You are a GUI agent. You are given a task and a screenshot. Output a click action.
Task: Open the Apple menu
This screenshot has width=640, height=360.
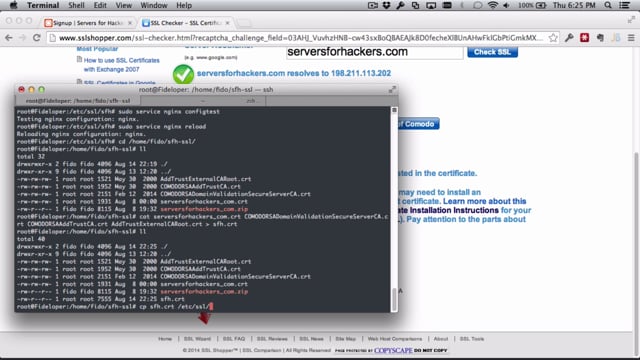[13, 5]
